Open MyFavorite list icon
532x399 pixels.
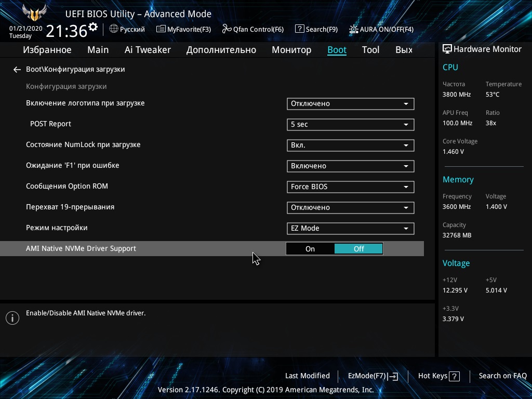[x=161, y=29]
